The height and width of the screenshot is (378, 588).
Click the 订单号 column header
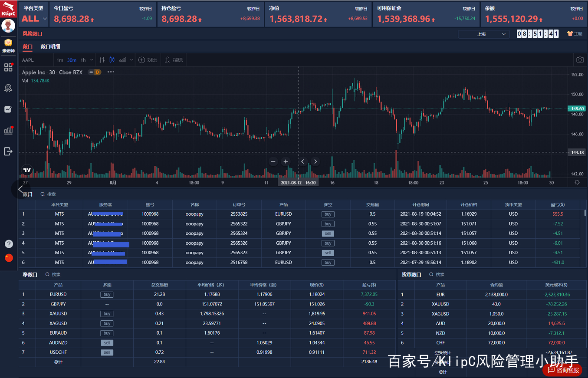(239, 204)
